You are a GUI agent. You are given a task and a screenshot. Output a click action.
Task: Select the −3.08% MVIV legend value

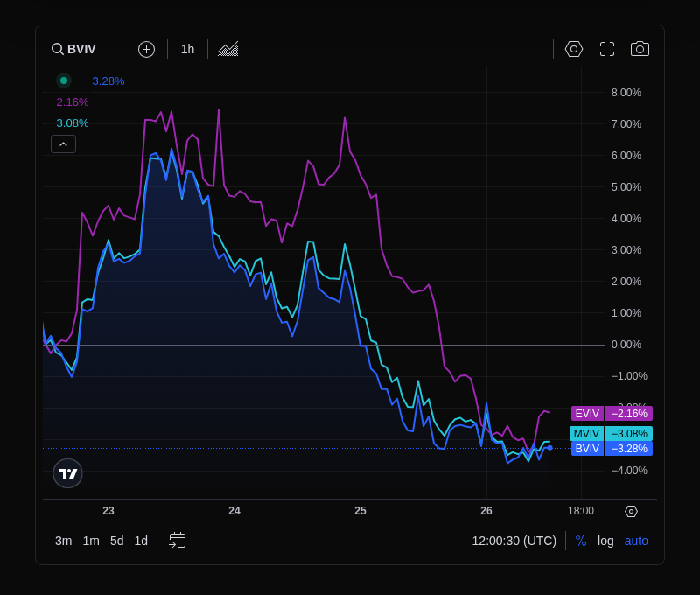tap(69, 123)
